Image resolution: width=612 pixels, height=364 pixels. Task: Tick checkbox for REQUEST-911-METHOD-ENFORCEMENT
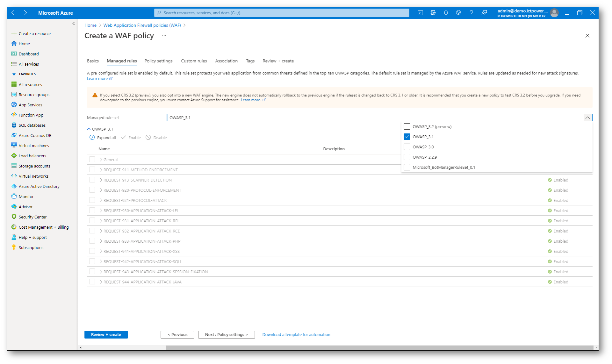[x=92, y=169]
